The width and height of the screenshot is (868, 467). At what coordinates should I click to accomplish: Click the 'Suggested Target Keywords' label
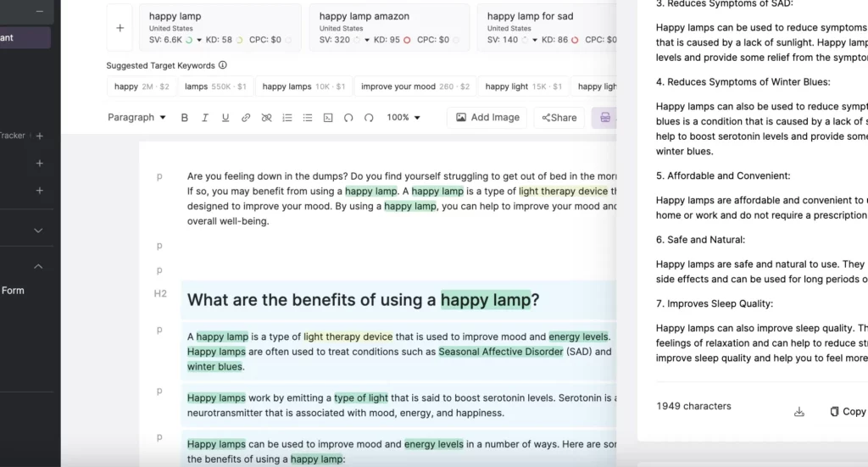tap(160, 65)
